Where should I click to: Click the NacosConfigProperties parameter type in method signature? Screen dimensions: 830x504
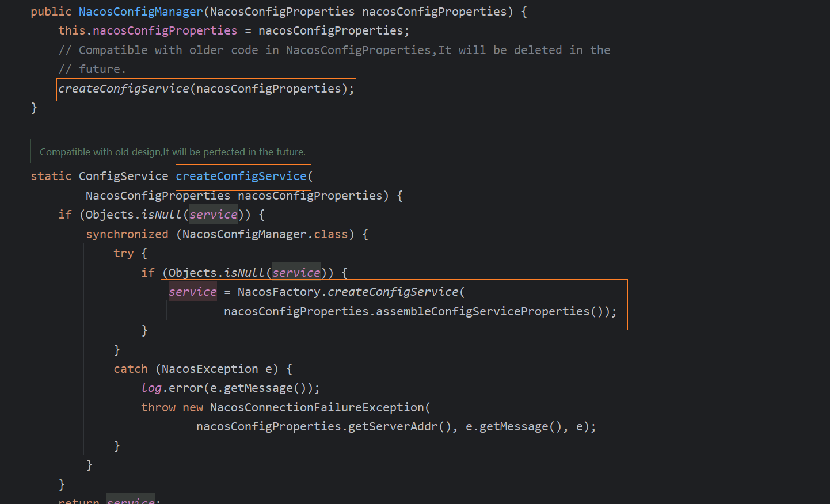[x=158, y=196]
